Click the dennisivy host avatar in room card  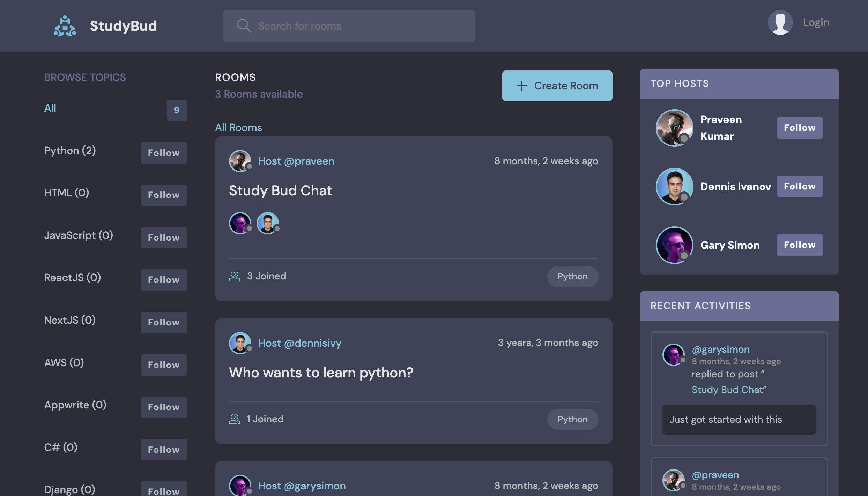pos(240,343)
